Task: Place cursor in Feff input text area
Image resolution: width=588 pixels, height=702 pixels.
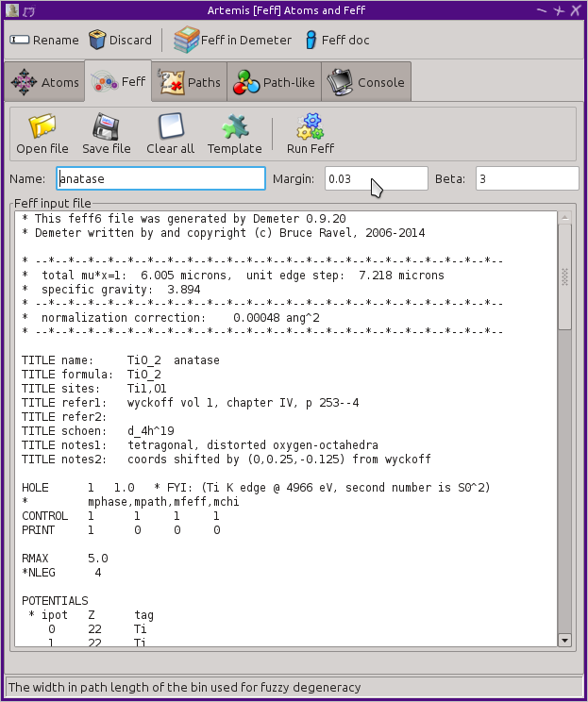Action: coord(286,429)
